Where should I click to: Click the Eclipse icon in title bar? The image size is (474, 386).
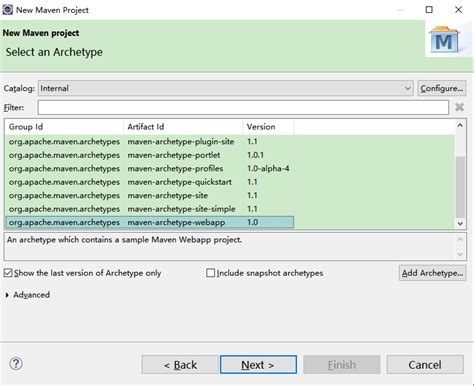[8, 10]
